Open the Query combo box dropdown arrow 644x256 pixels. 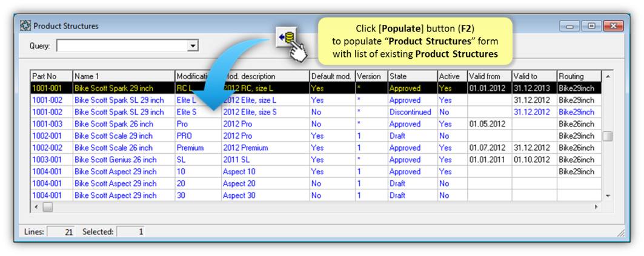193,46
